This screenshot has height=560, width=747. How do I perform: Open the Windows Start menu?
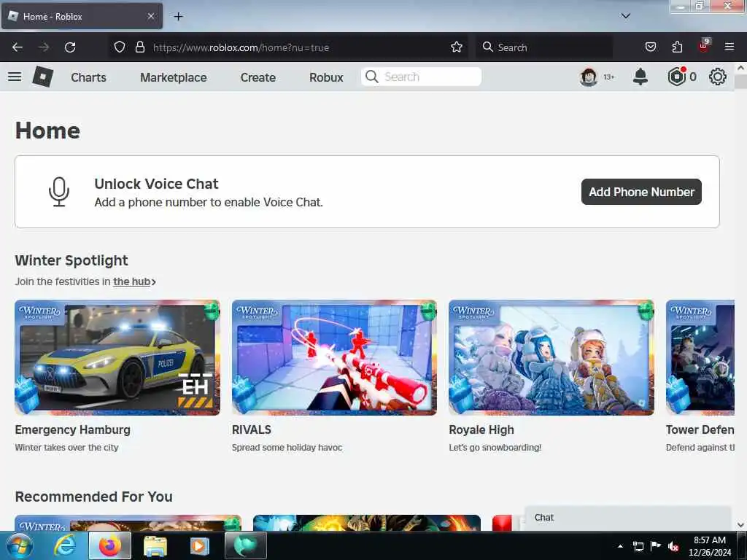tap(18, 545)
